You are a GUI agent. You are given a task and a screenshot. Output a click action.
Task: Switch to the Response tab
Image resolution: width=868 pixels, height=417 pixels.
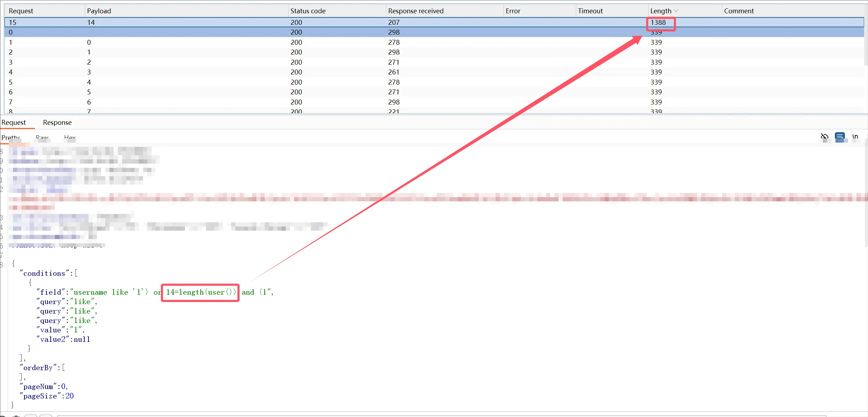point(57,122)
